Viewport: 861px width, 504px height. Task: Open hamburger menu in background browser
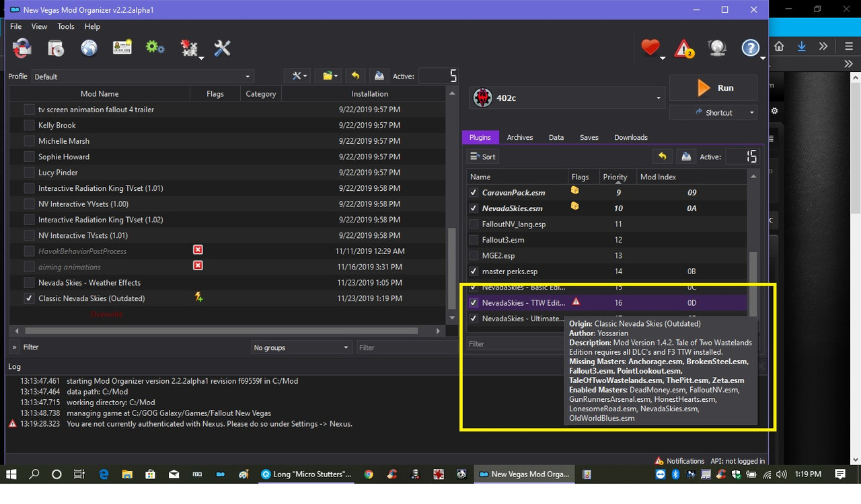[x=848, y=46]
